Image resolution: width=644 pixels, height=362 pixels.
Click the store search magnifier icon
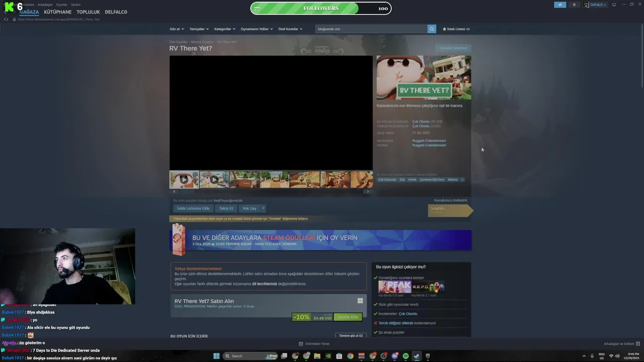pos(432,29)
